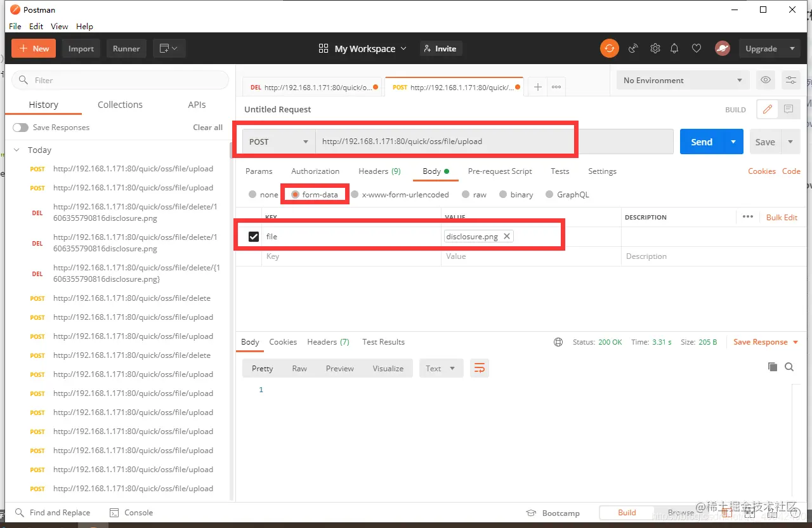Viewport: 812px width, 528px height.
Task: Open the File menu
Action: coord(15,26)
